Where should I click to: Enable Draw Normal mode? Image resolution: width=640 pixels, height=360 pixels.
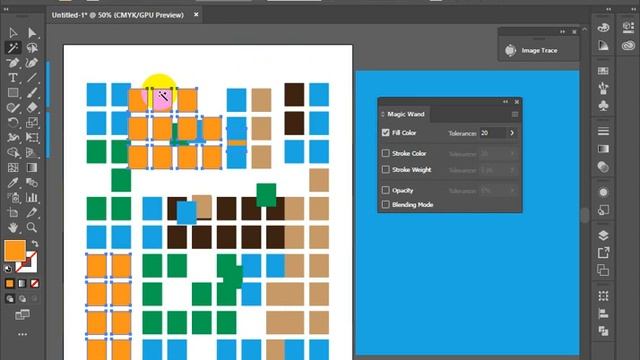(10, 299)
